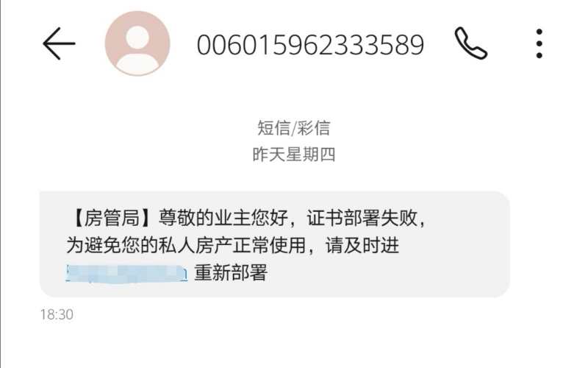Select the gray SMS message bubble background
Image resolution: width=588 pixels, height=368 pixels.
[x=274, y=244]
